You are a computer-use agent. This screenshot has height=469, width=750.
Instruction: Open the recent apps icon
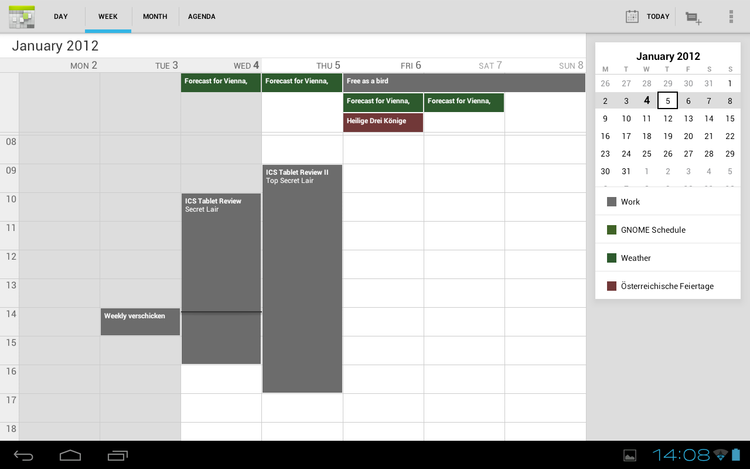(118, 455)
